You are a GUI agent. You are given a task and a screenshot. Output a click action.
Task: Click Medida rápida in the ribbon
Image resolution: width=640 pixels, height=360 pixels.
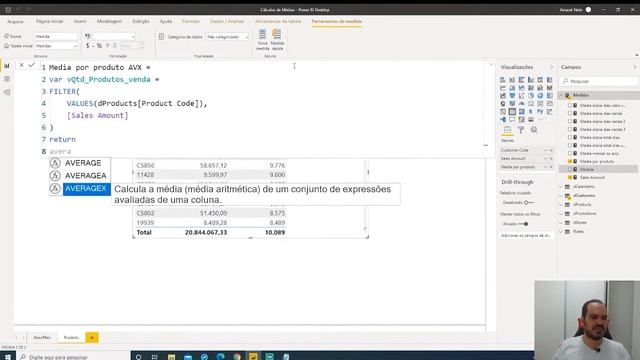coord(277,40)
